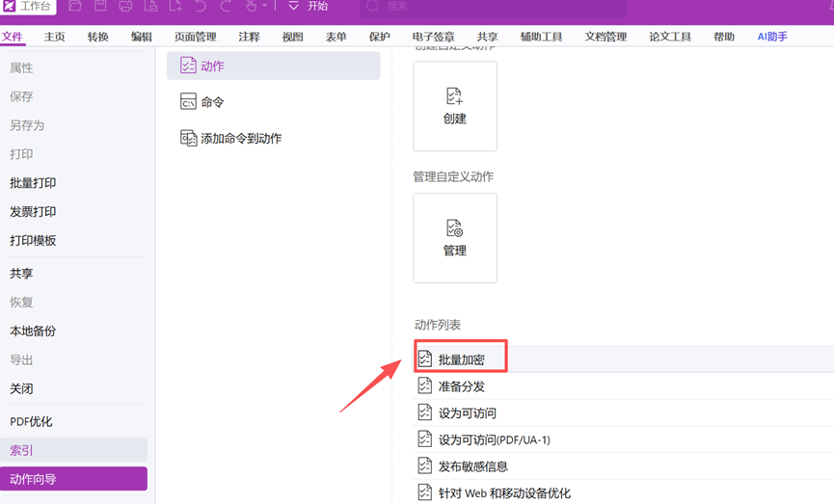Click the Save icon in quick toolbar
The height and width of the screenshot is (504, 834).
100,7
